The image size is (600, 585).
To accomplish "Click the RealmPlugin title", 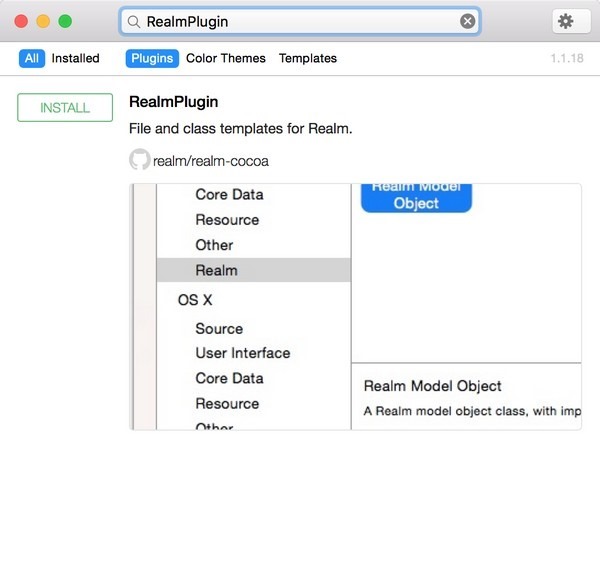I will coord(173,102).
